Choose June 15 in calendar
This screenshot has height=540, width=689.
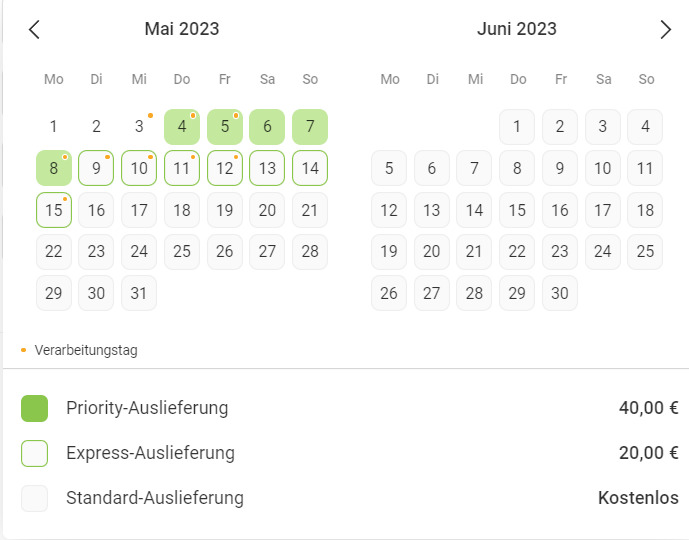[x=517, y=210]
